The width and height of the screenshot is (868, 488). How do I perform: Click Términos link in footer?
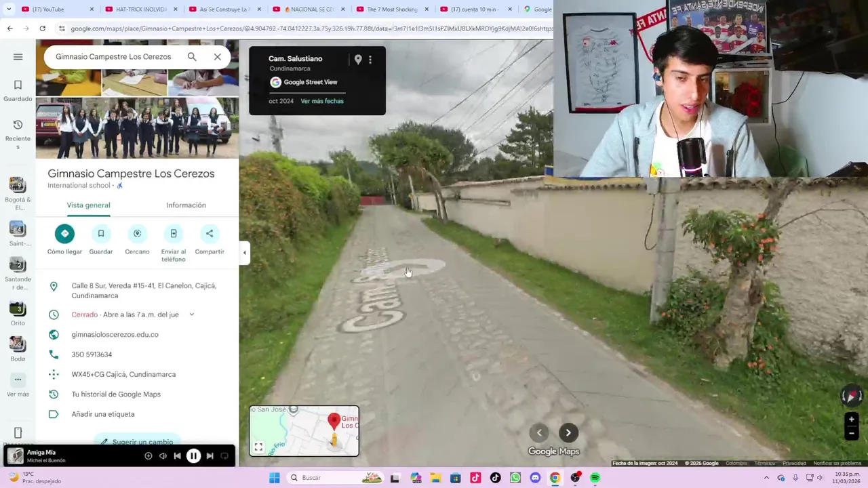click(x=764, y=464)
